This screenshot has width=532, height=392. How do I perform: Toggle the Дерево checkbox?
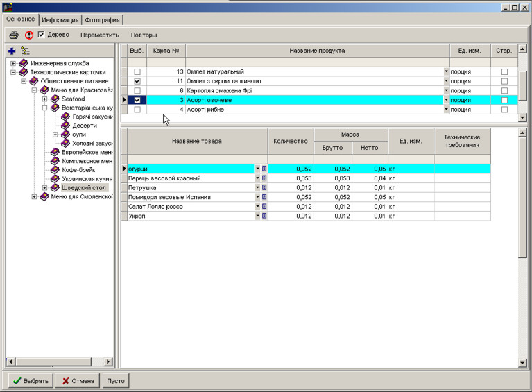point(41,35)
